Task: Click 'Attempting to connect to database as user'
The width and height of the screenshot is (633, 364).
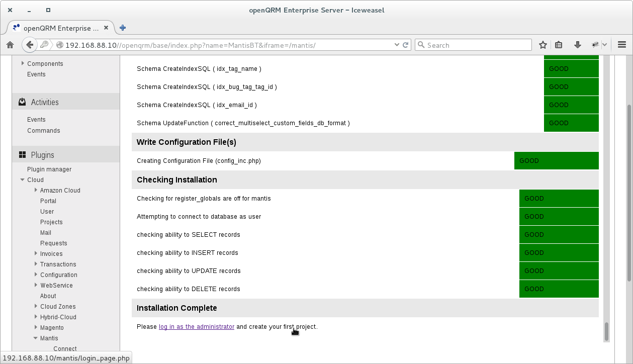Action: pyautogui.click(x=199, y=217)
